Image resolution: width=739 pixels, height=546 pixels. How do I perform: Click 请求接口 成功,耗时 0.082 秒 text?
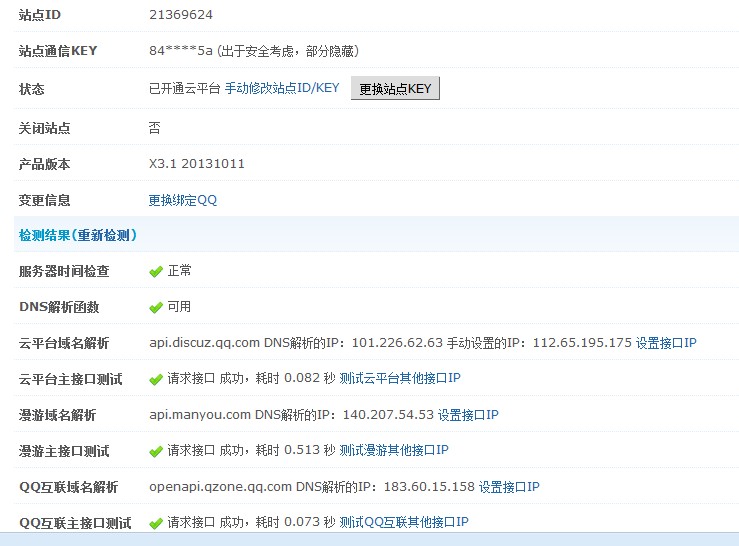pyautogui.click(x=251, y=378)
